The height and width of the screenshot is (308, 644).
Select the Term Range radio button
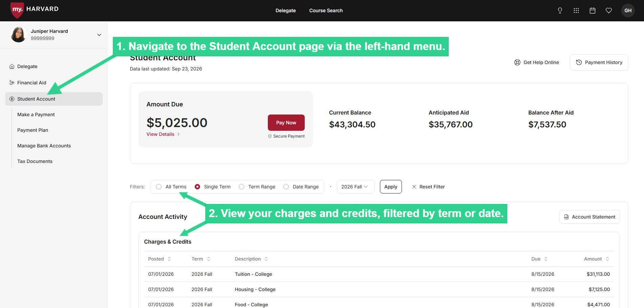click(241, 187)
